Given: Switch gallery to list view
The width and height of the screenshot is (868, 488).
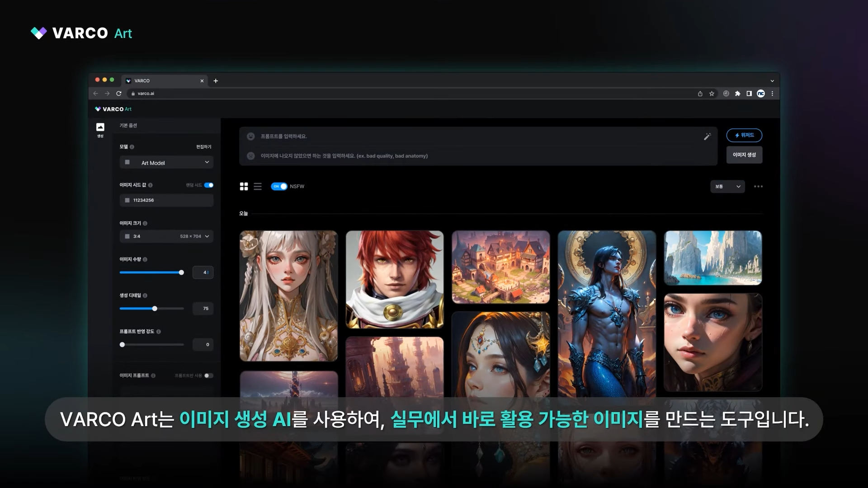Looking at the screenshot, I should tap(258, 186).
